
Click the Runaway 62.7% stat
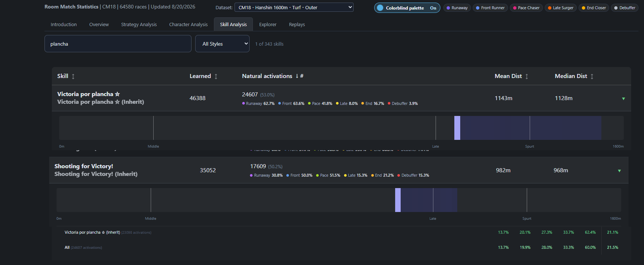tap(258, 103)
